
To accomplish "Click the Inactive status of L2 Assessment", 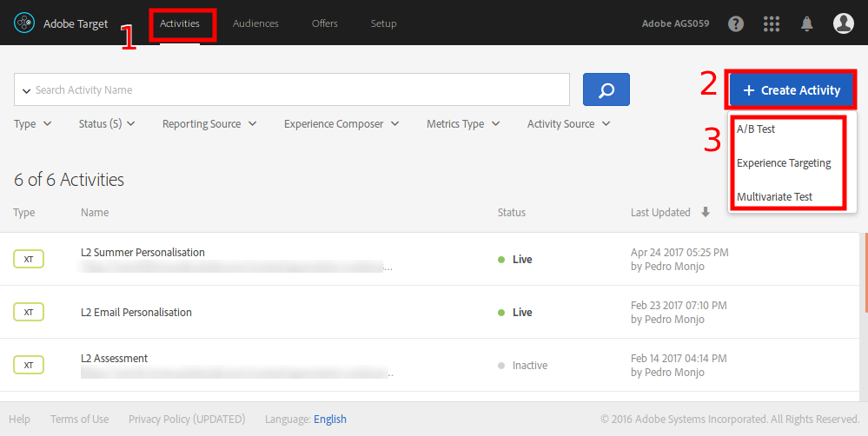I will click(523, 366).
